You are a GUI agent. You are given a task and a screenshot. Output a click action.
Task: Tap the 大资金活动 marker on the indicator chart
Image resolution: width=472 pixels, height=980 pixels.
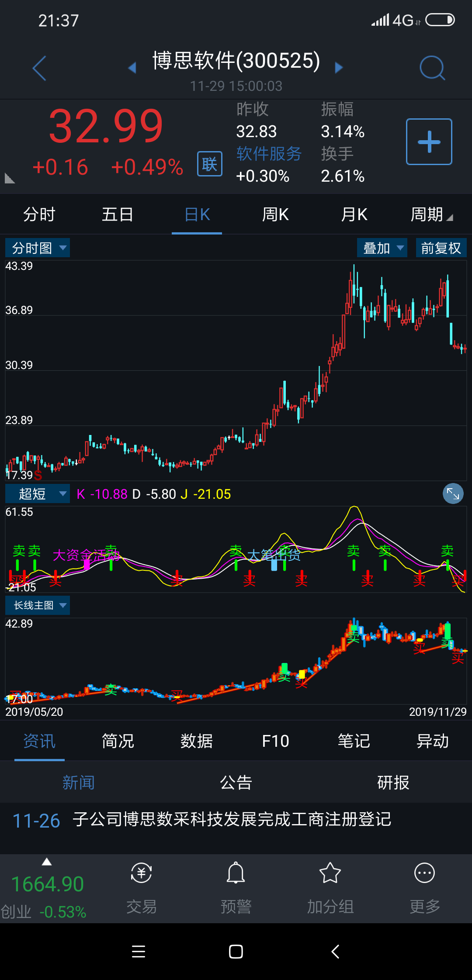[x=86, y=555]
